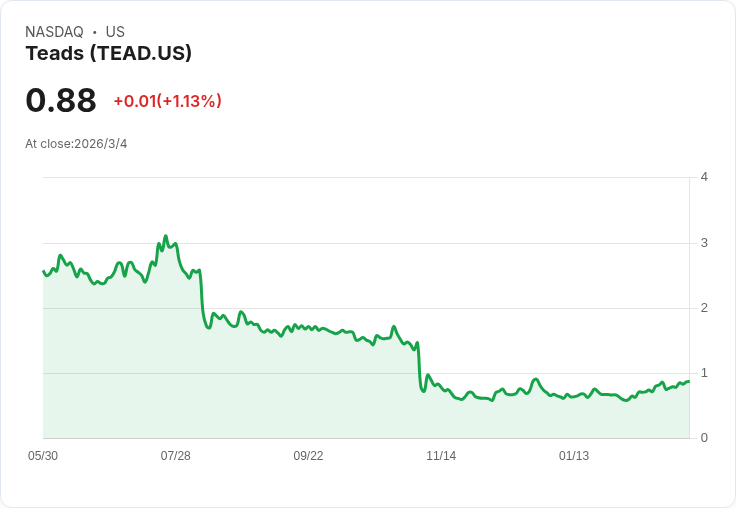Click the 0.88 current price

pyautogui.click(x=61, y=101)
